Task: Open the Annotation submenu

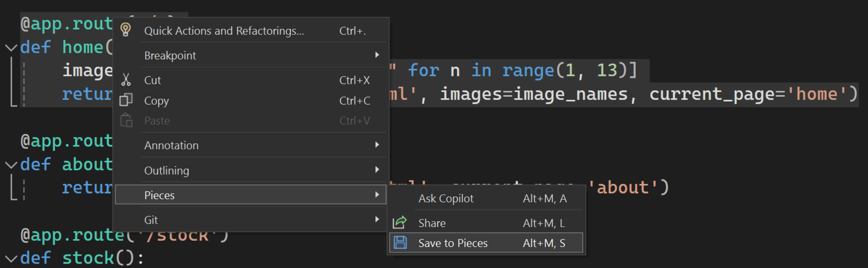Action: 171,145
